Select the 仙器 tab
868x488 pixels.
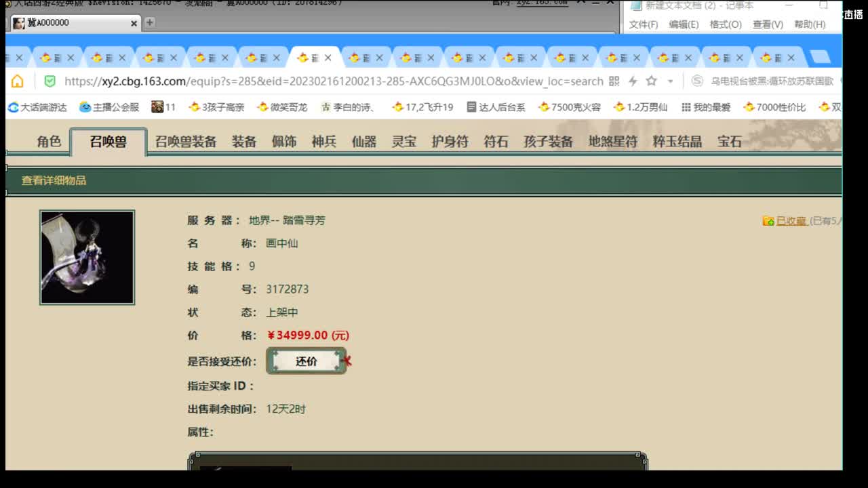click(x=364, y=142)
